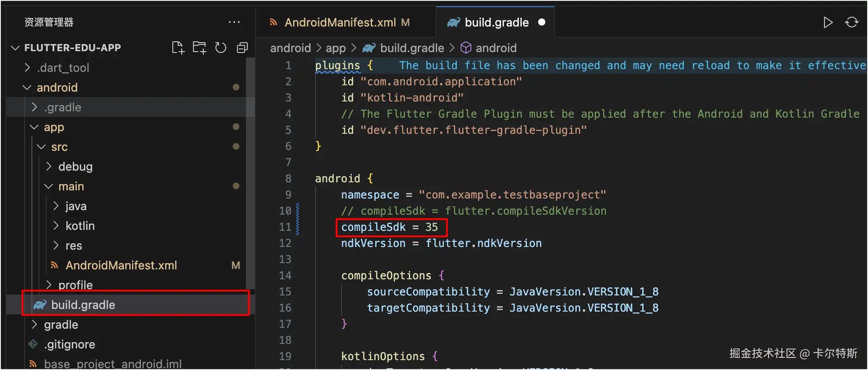This screenshot has height=370, width=868.
Task: Collapse the android folder
Action: tap(27, 87)
